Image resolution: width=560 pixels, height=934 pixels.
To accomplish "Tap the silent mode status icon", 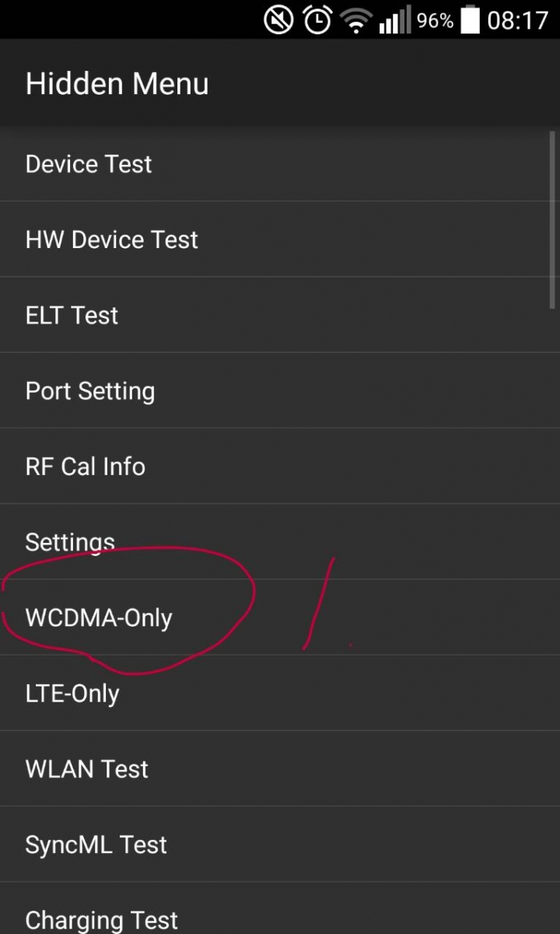I will (278, 19).
